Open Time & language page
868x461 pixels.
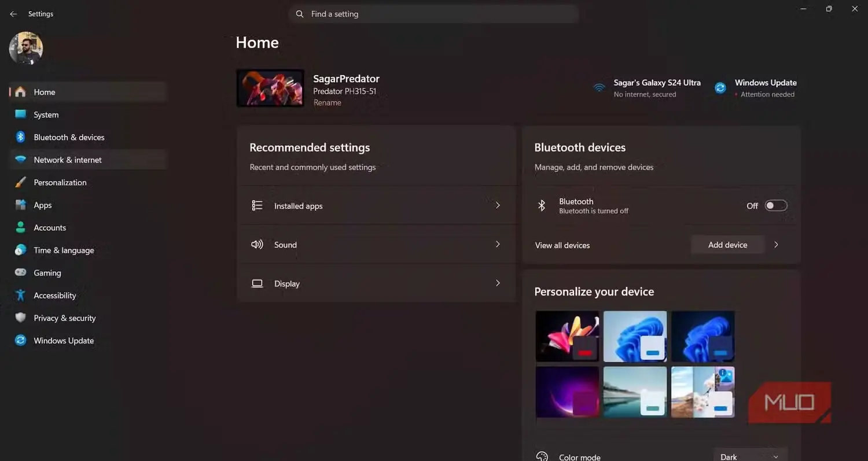tap(88, 250)
